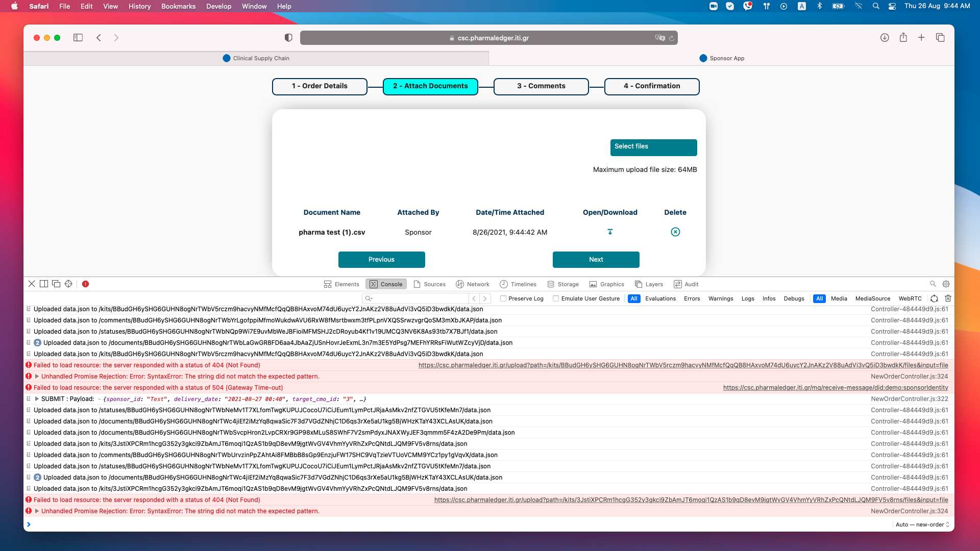This screenshot has height=551, width=980.
Task: Filter console to Errors only
Action: (x=692, y=299)
